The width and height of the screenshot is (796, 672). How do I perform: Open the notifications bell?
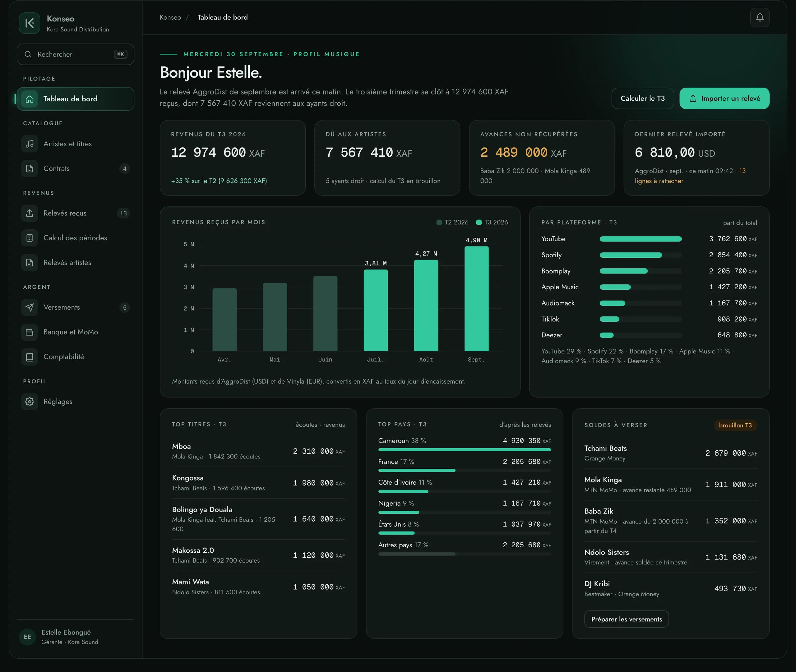759,17
